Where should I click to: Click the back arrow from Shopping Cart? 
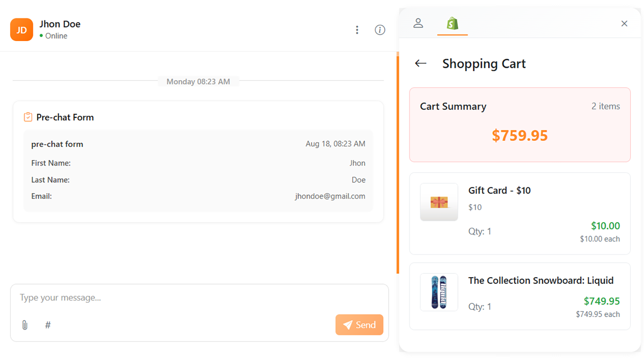pos(420,63)
